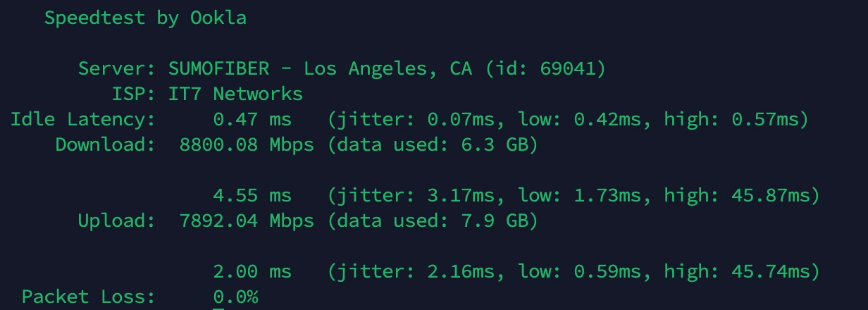Click the Idle Latency label
This screenshot has height=310, width=868.
click(82, 120)
